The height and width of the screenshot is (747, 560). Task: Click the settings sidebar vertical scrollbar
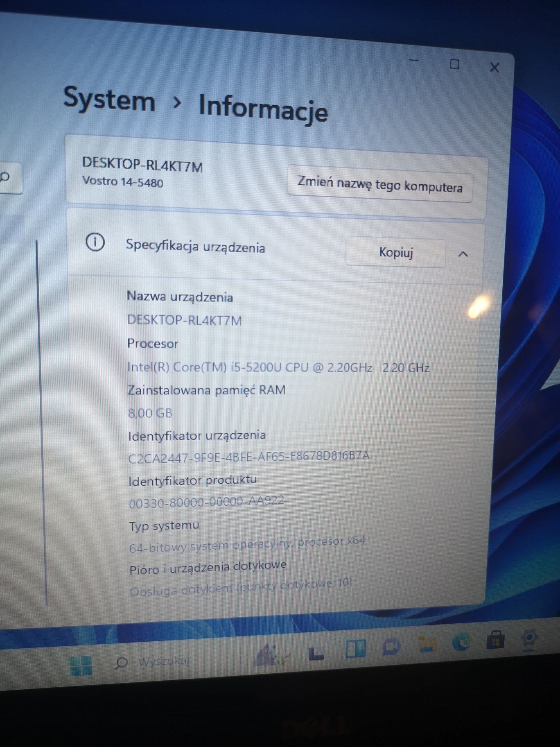[x=42, y=422]
